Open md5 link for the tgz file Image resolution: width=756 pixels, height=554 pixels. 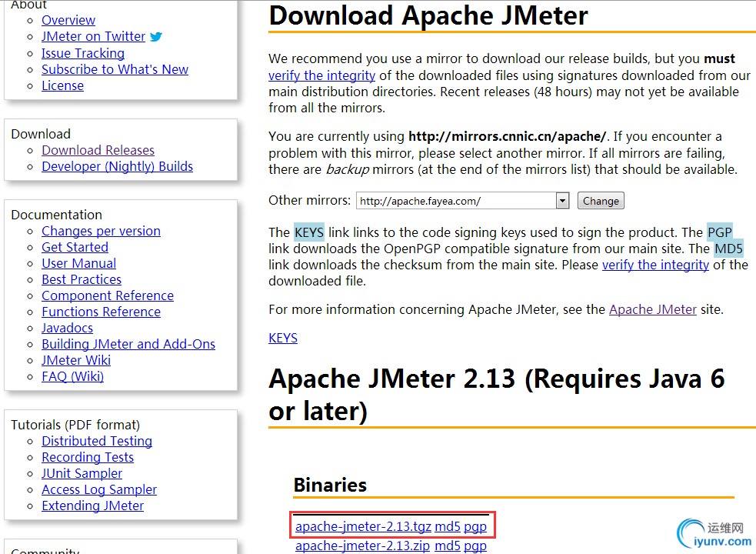point(448,526)
